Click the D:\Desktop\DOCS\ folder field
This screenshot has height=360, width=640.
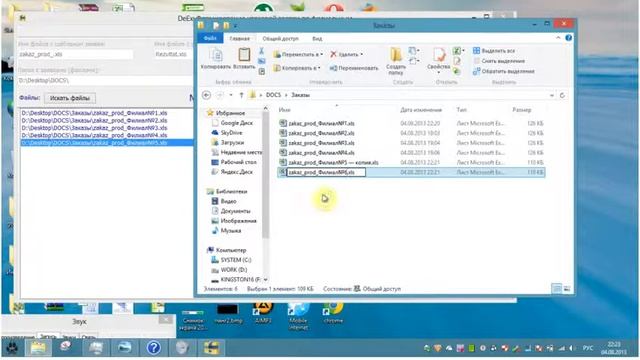(105, 80)
